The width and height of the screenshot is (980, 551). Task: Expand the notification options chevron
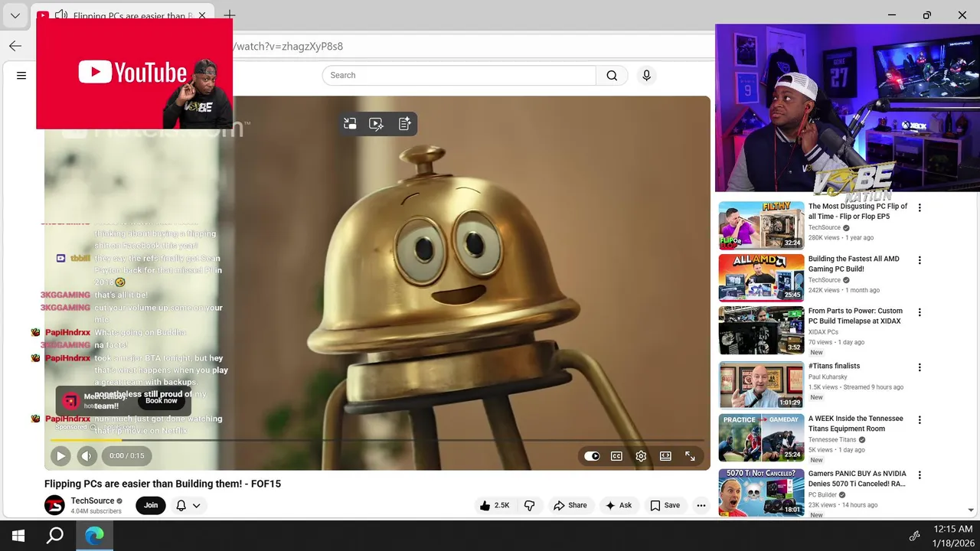click(x=196, y=505)
